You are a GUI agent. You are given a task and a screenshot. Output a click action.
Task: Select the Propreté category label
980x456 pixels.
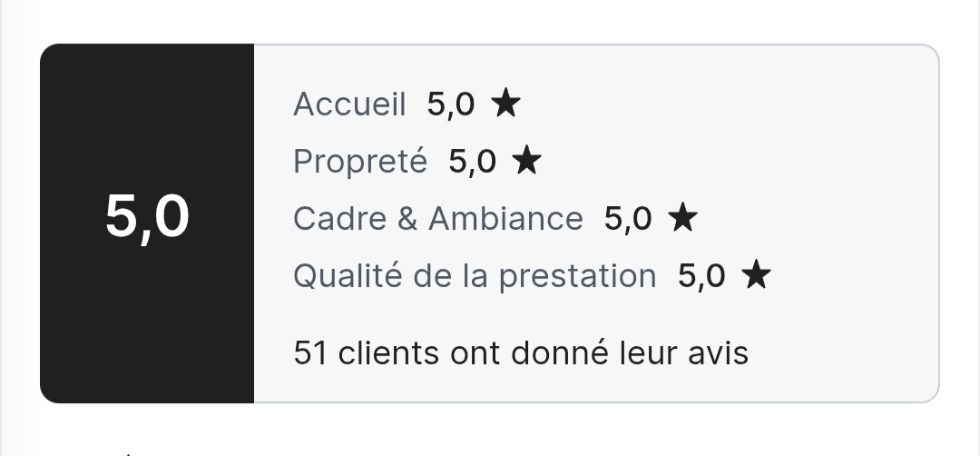[360, 162]
